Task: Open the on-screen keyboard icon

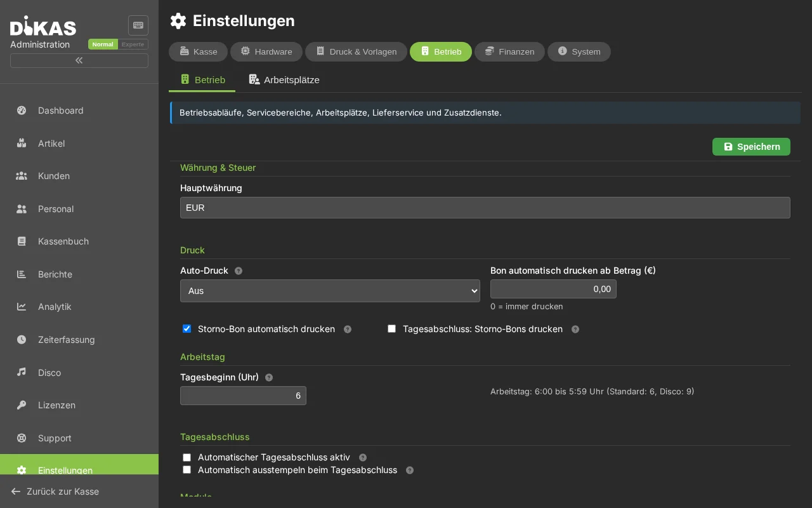Action: tap(138, 25)
